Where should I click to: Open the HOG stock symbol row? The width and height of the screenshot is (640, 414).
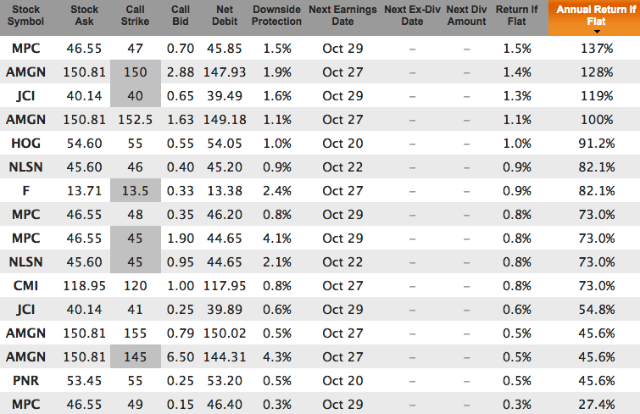26,143
